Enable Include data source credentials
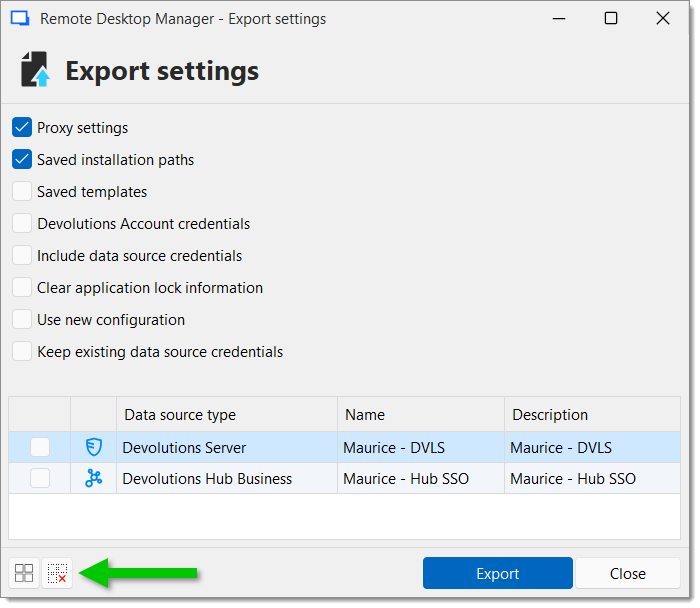Viewport: 700px width, 608px height. pyautogui.click(x=22, y=256)
